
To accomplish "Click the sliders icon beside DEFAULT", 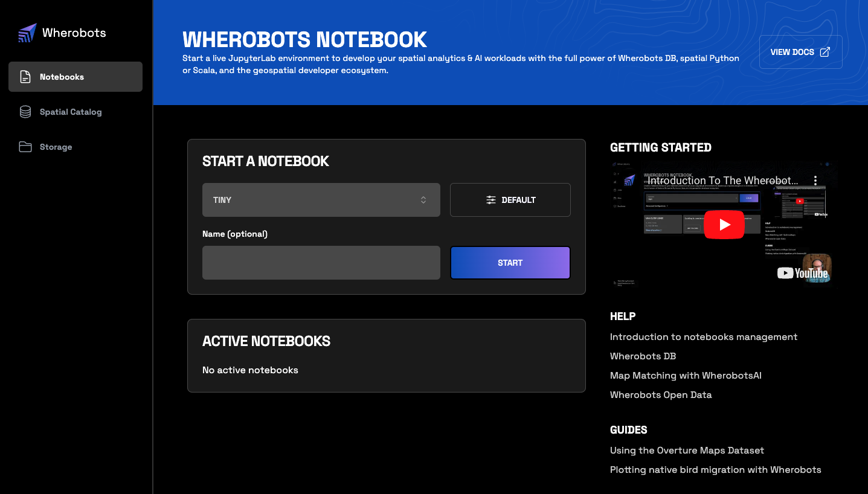I will click(491, 200).
